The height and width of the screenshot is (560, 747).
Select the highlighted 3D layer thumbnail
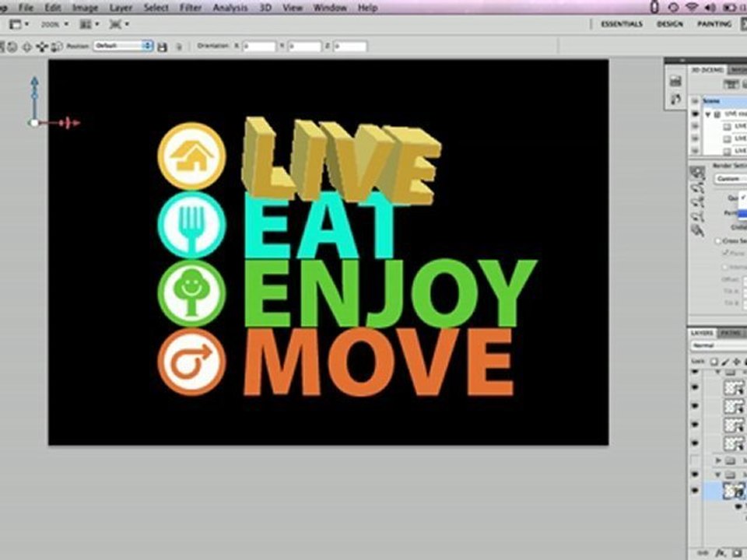coord(734,491)
